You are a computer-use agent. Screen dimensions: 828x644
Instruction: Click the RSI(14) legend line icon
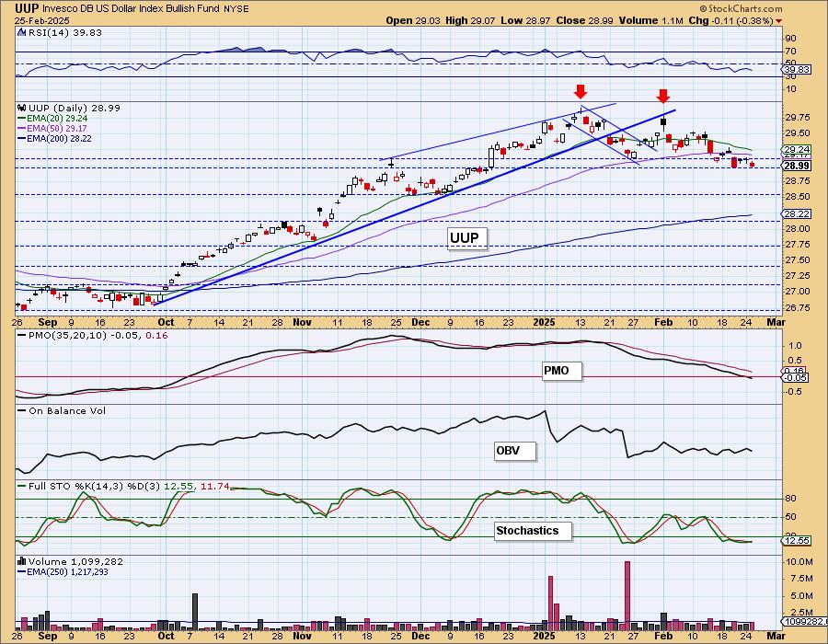21,32
